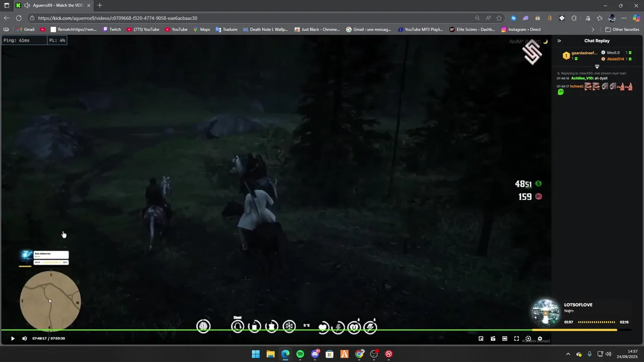Collapse the Chat Replay panel
Viewport: 644px width, 362px height.
(x=559, y=41)
